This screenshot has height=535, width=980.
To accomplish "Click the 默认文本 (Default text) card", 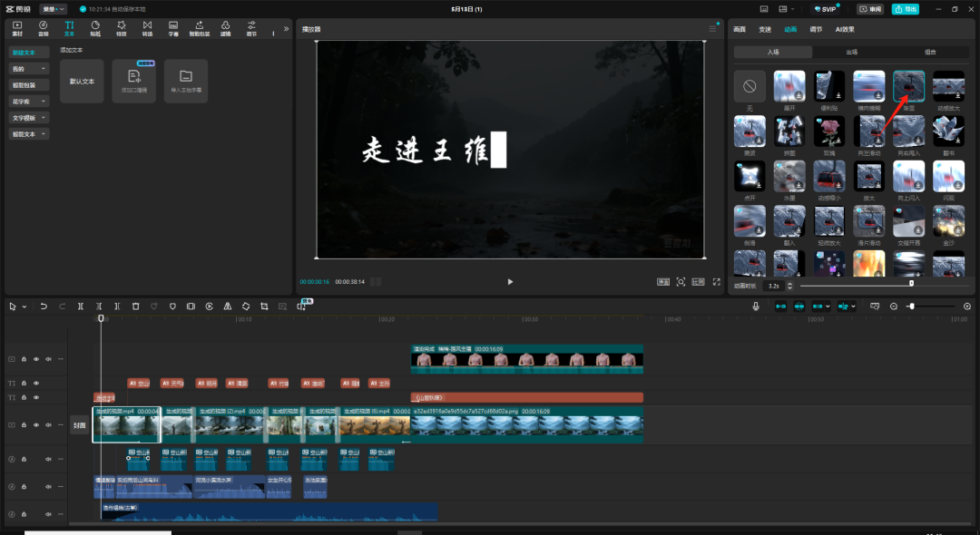I will (82, 81).
